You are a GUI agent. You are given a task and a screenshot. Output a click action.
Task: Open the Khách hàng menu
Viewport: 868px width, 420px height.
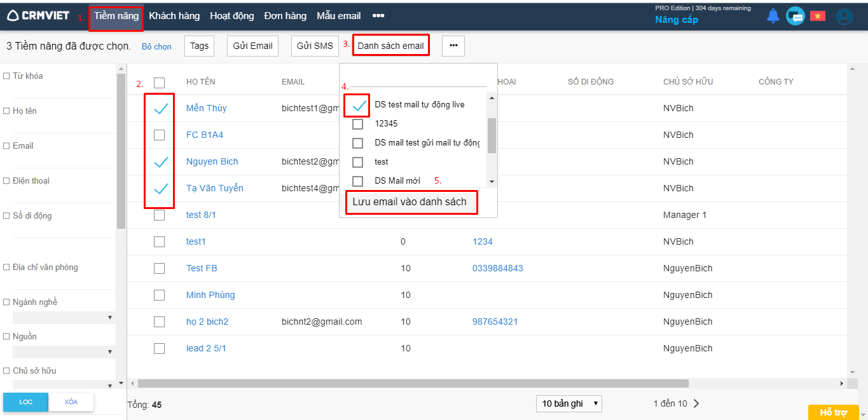pos(174,16)
